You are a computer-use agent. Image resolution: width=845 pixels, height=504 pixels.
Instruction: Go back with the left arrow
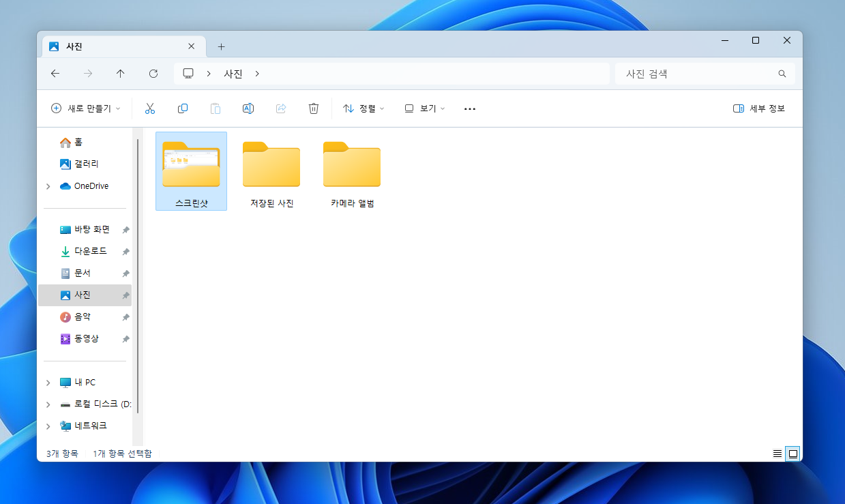(x=55, y=74)
